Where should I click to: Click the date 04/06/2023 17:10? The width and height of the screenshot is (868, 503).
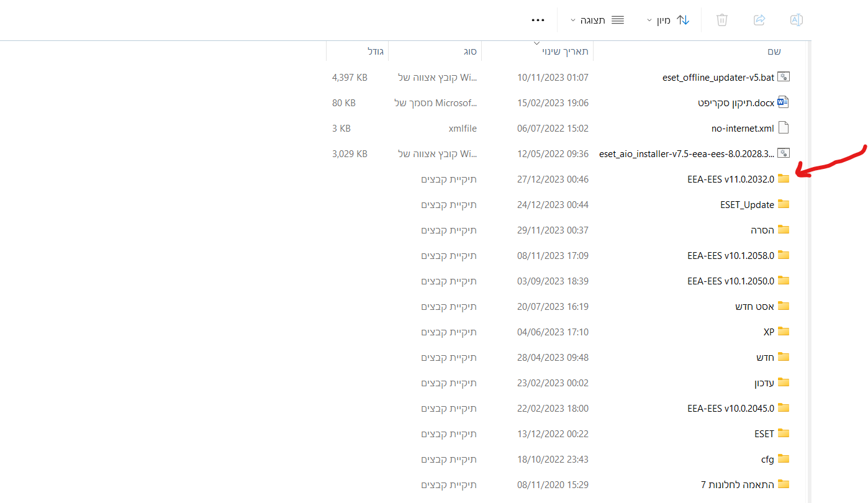pyautogui.click(x=553, y=332)
